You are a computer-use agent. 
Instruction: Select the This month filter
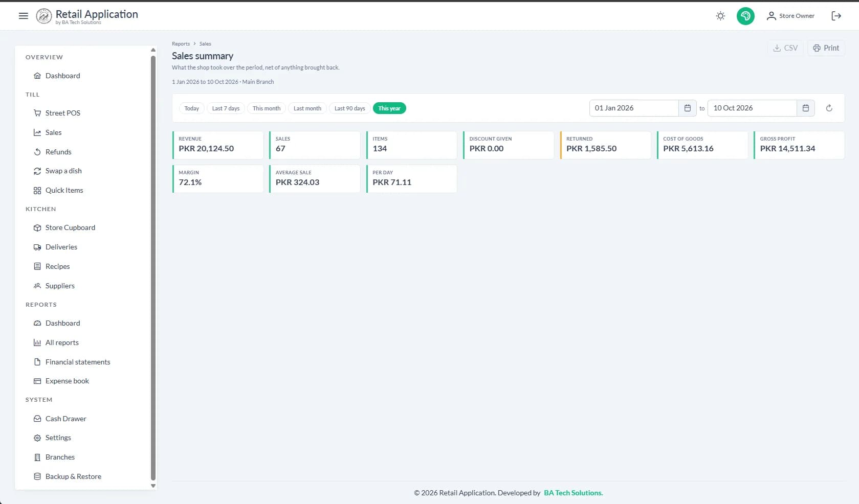pos(267,108)
